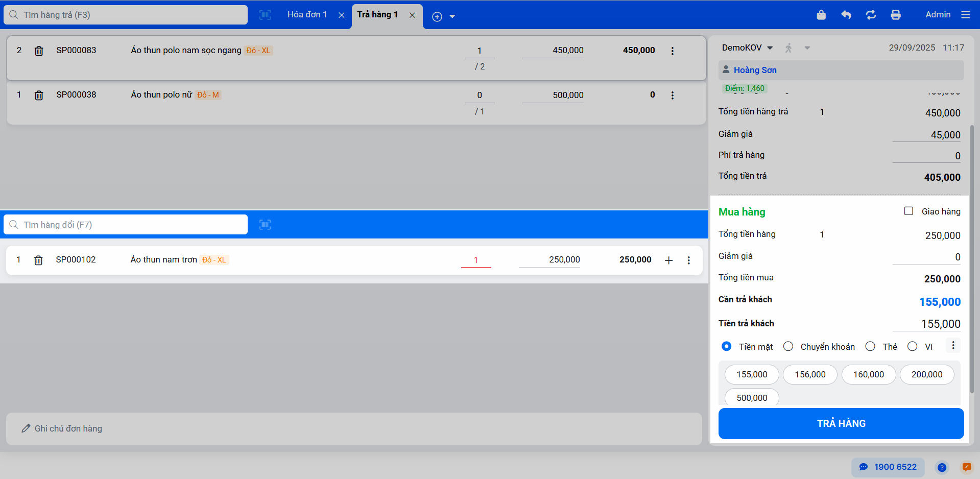Image resolution: width=980 pixels, height=479 pixels.
Task: Select Tiền mặt payment method
Action: click(726, 346)
